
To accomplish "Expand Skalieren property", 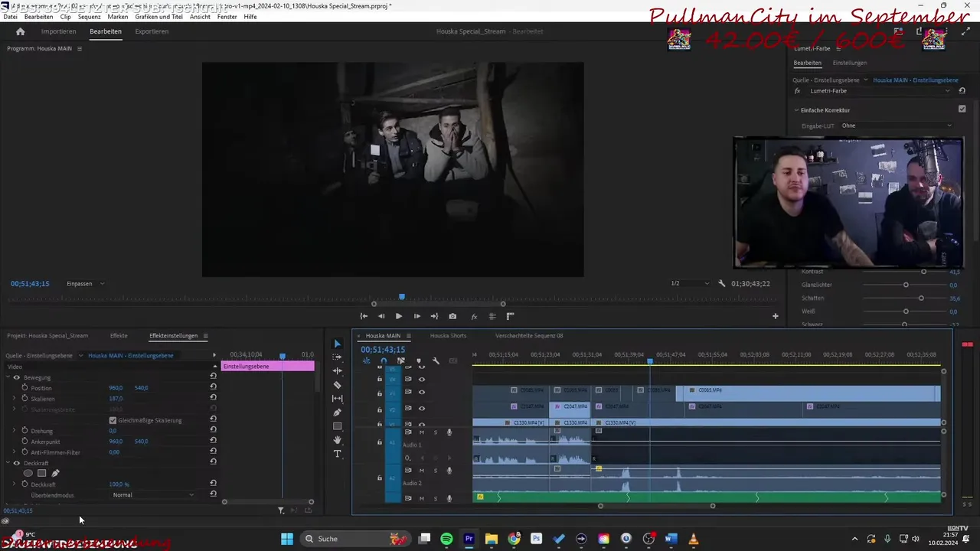I will tap(14, 399).
